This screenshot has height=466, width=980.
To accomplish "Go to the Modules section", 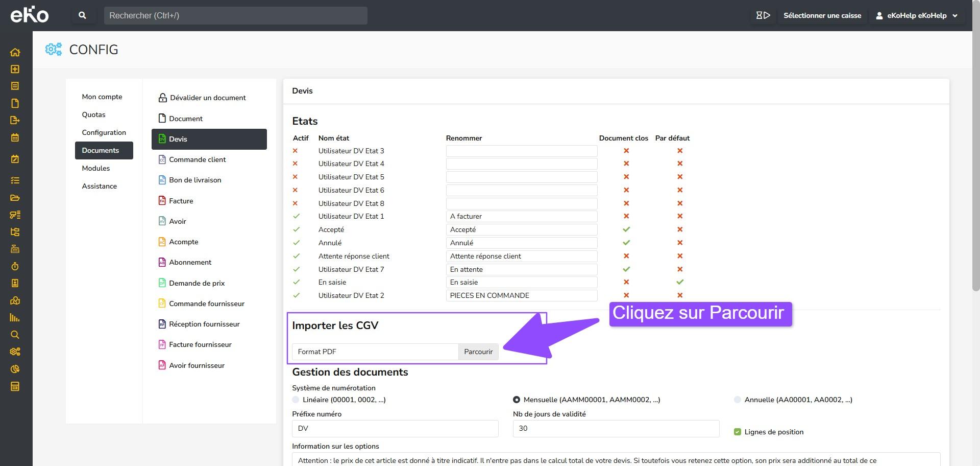I will pos(95,168).
